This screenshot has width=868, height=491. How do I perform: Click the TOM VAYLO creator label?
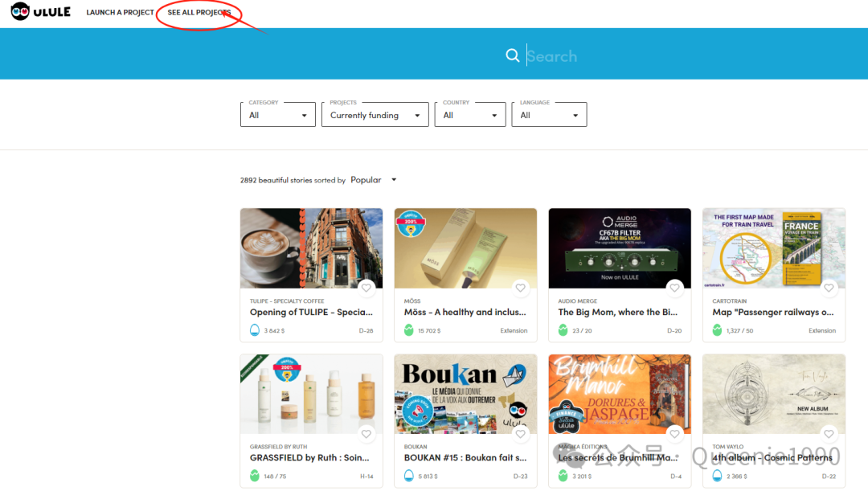click(728, 447)
